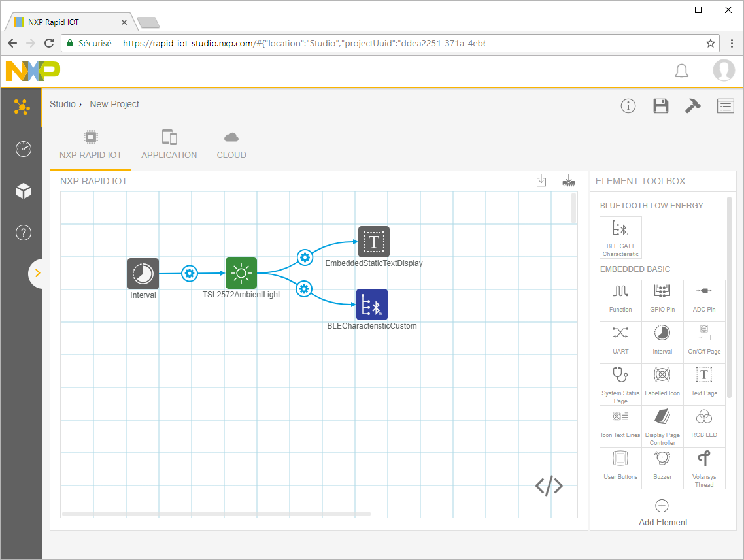Screen dimensions: 744x560
Task: Open the Chrome three-dot menu
Action: coord(732,43)
